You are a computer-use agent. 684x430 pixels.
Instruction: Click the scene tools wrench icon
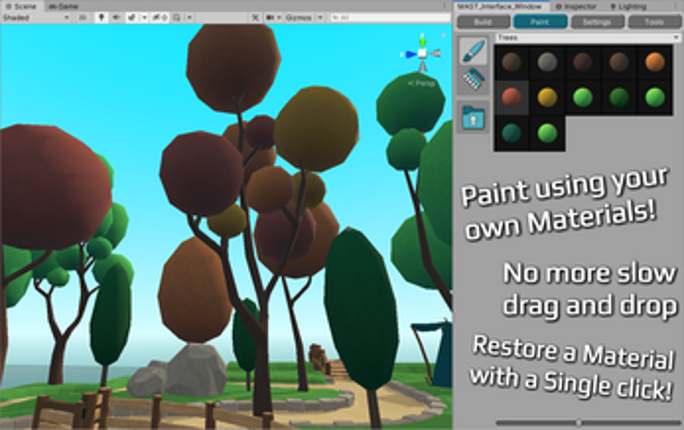[x=256, y=17]
